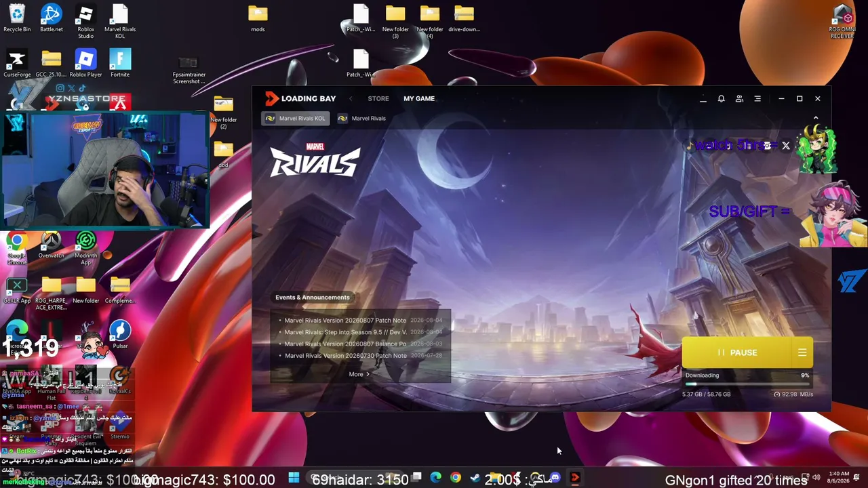Select New folder (2) on desktop

[223, 113]
